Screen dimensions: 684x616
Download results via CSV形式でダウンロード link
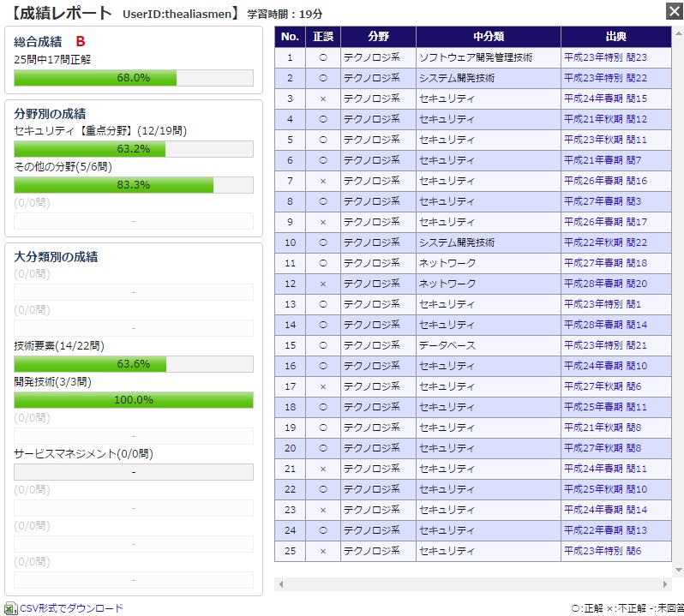(71, 607)
